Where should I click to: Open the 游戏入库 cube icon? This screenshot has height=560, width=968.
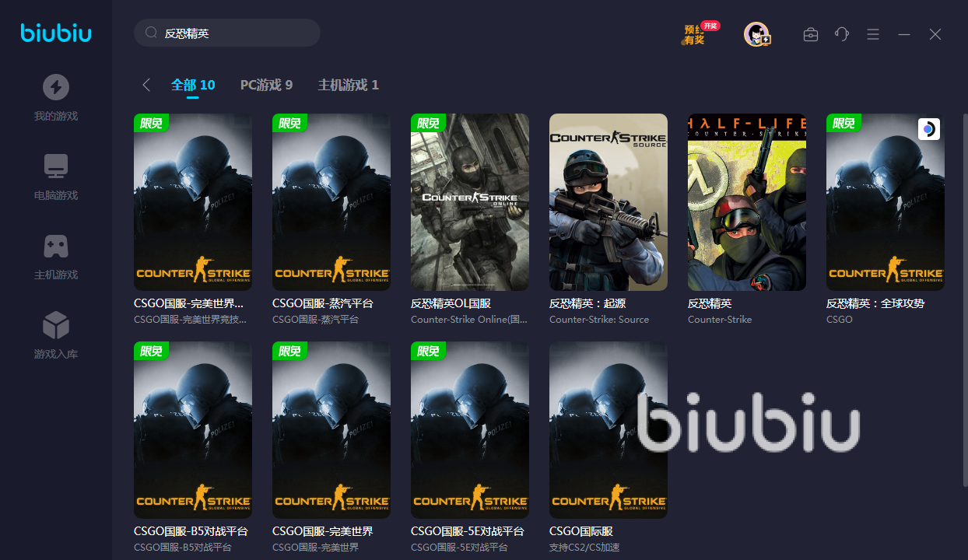tap(56, 325)
